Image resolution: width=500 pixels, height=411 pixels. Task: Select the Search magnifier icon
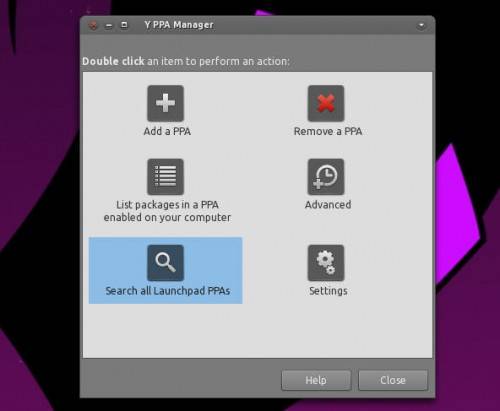(x=166, y=263)
